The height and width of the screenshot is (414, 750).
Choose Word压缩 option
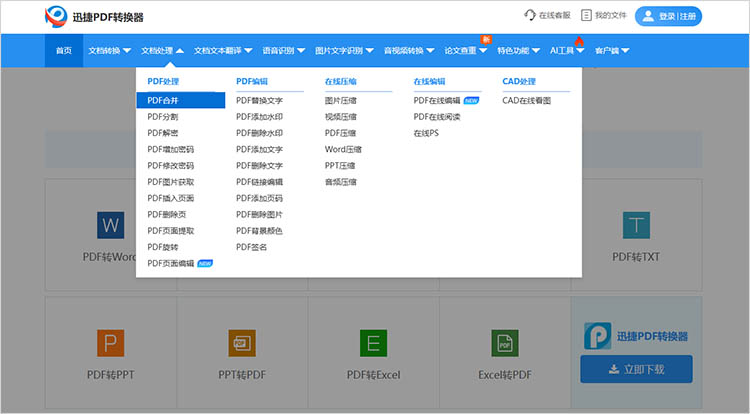tap(343, 149)
